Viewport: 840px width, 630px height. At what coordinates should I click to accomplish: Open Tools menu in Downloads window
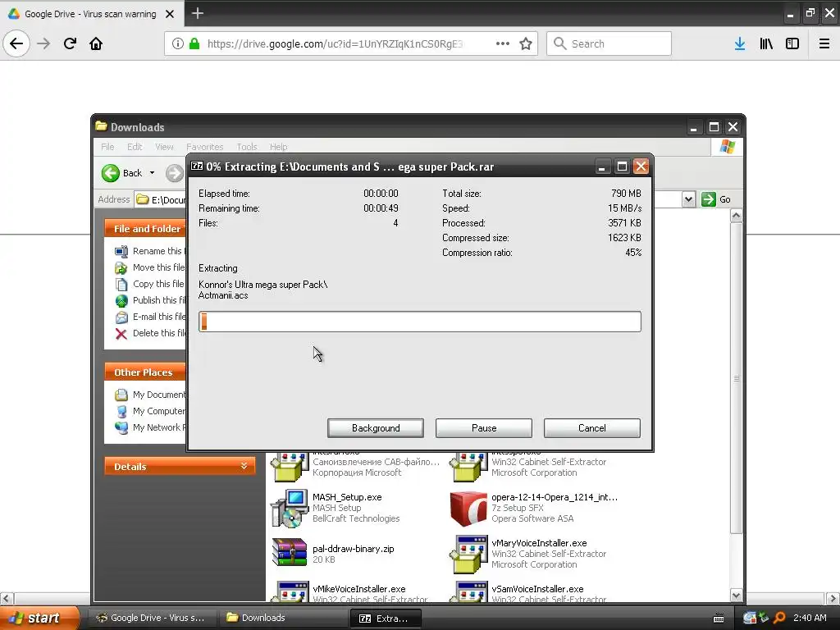coord(246,147)
